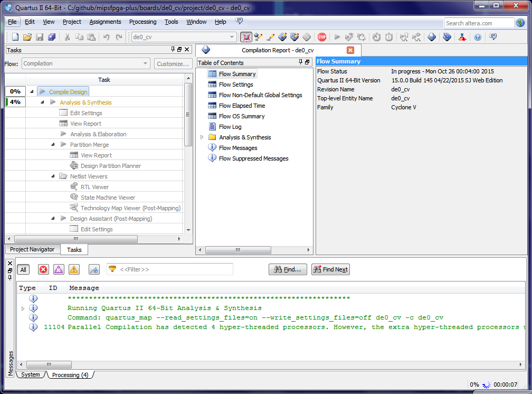This screenshot has width=532, height=394.
Task: Click the Search altera.com field
Action: tap(479, 23)
